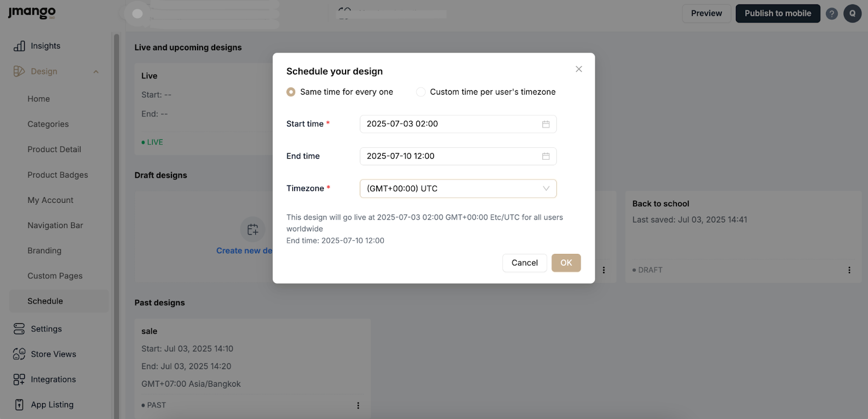Select Same time for every one

(291, 92)
